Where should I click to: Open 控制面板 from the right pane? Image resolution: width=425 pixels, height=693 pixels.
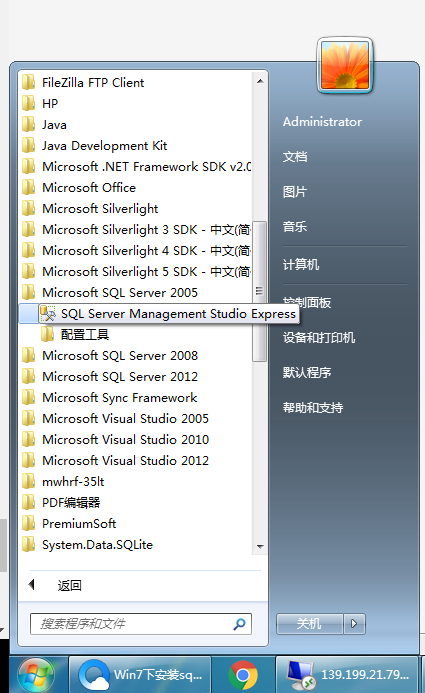(x=307, y=303)
